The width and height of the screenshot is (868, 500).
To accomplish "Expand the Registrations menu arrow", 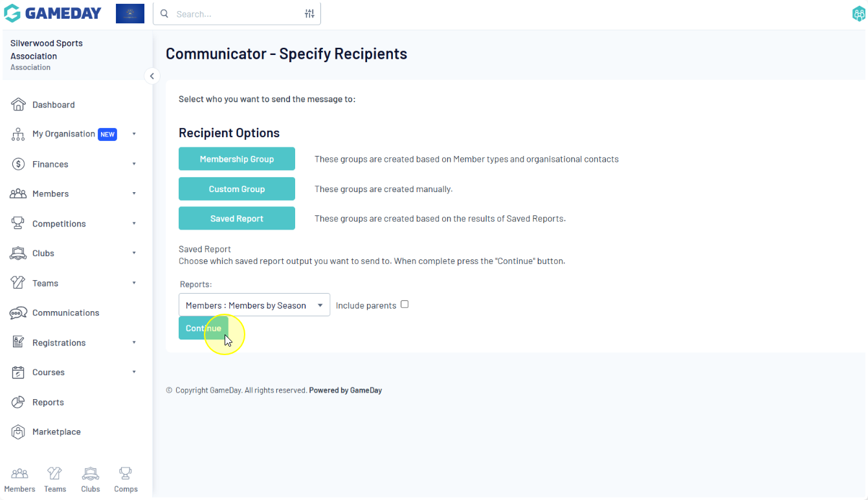I will pos(134,343).
